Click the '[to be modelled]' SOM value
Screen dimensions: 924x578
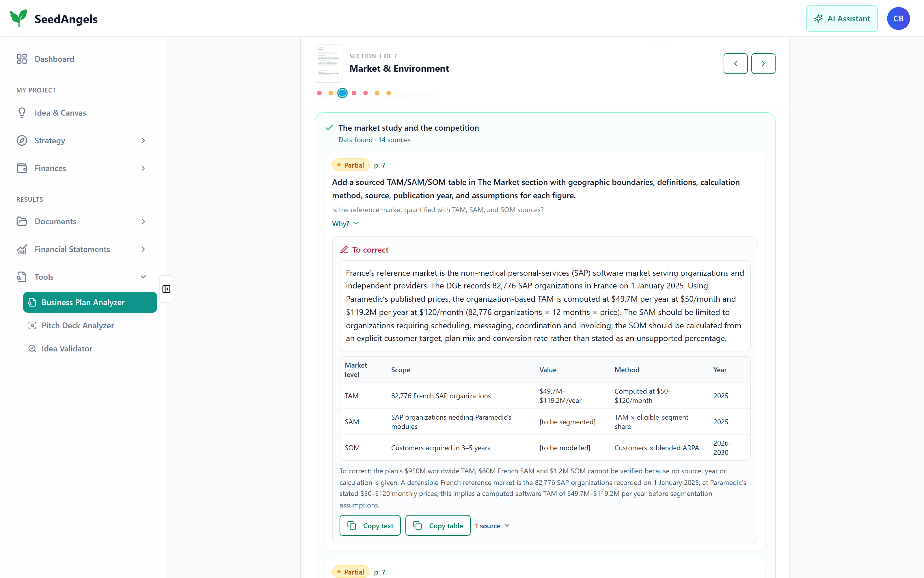click(565, 448)
